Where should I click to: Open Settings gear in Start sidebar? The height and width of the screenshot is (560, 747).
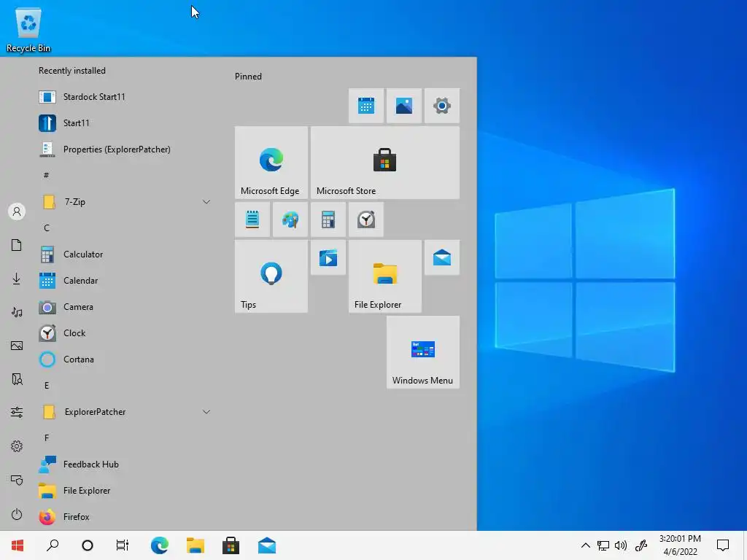(17, 446)
